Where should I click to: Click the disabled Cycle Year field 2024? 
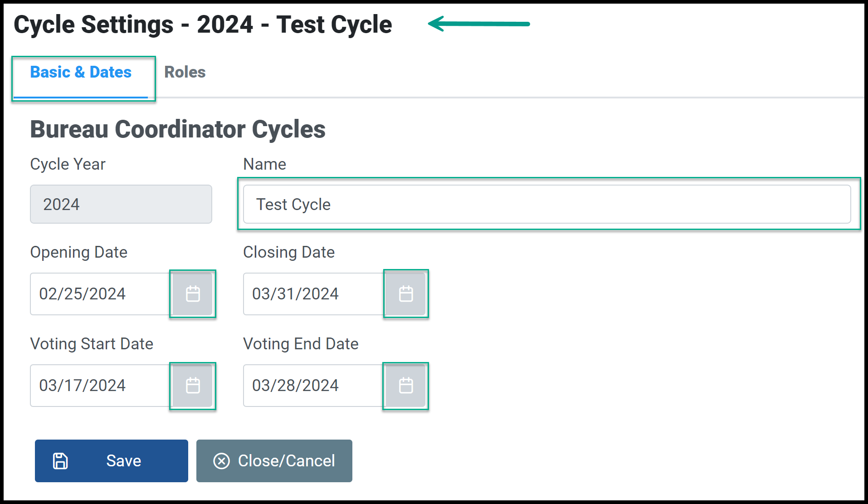pyautogui.click(x=121, y=204)
